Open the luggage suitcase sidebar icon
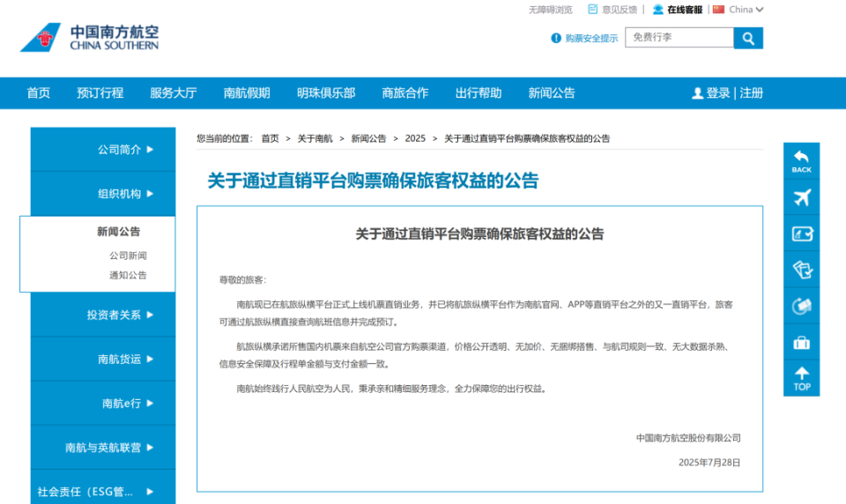This screenshot has width=846, height=504. pos(801,342)
